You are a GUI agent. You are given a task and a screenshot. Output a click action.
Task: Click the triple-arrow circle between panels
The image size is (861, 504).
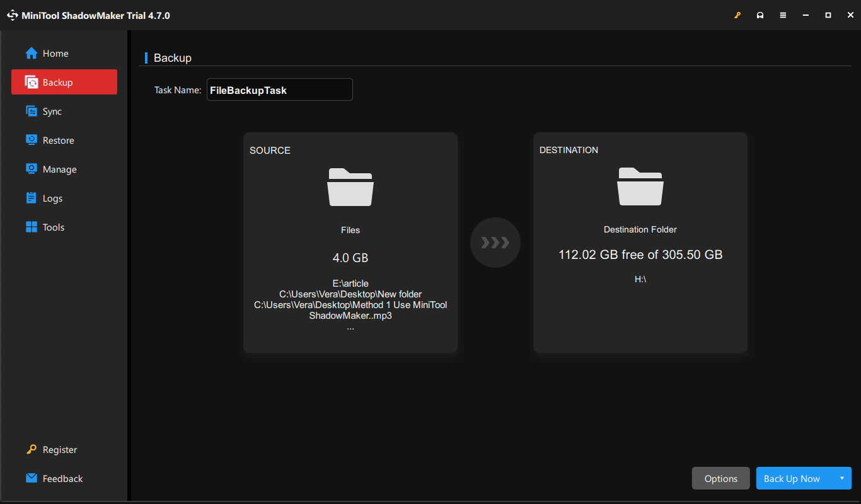tap(495, 243)
